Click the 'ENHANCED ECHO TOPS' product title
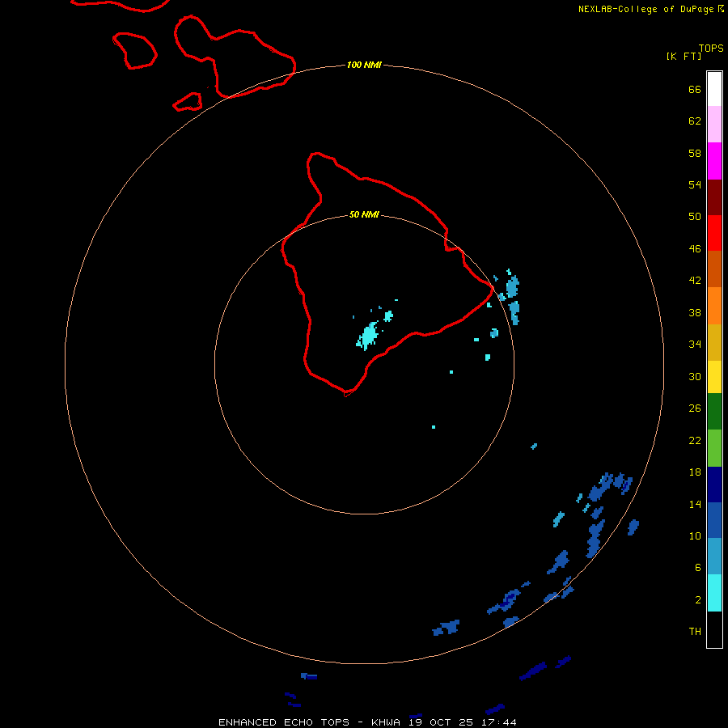 tap(284, 722)
